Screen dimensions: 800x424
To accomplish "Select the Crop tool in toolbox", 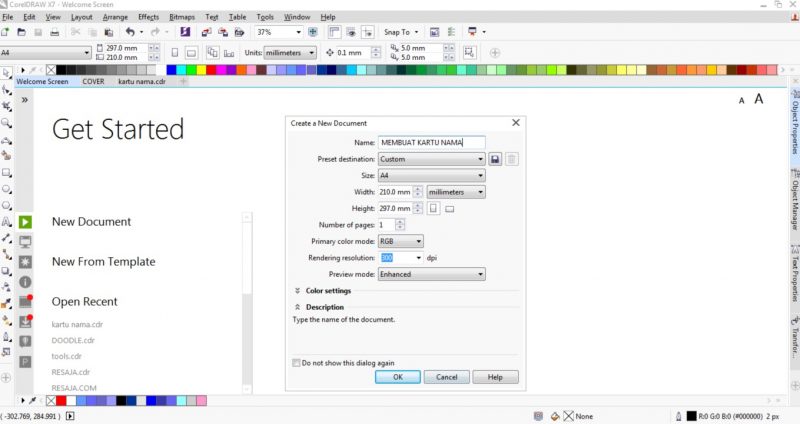I will (6, 107).
